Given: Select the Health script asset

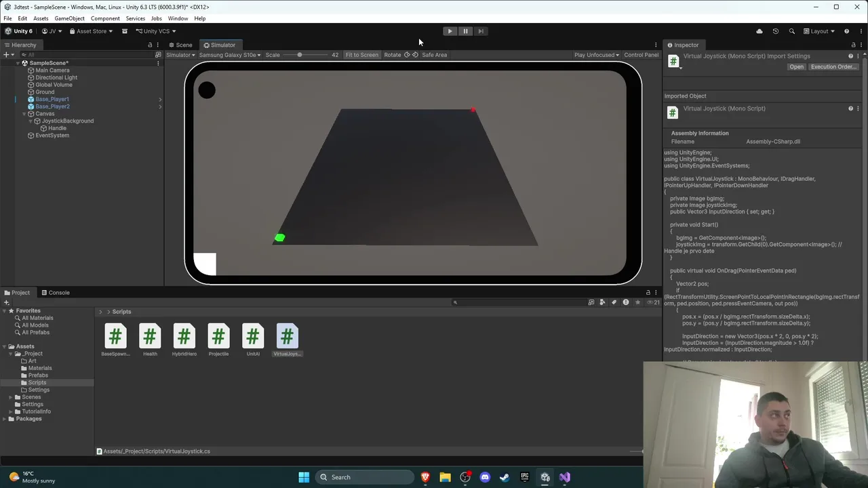Looking at the screenshot, I should [150, 340].
